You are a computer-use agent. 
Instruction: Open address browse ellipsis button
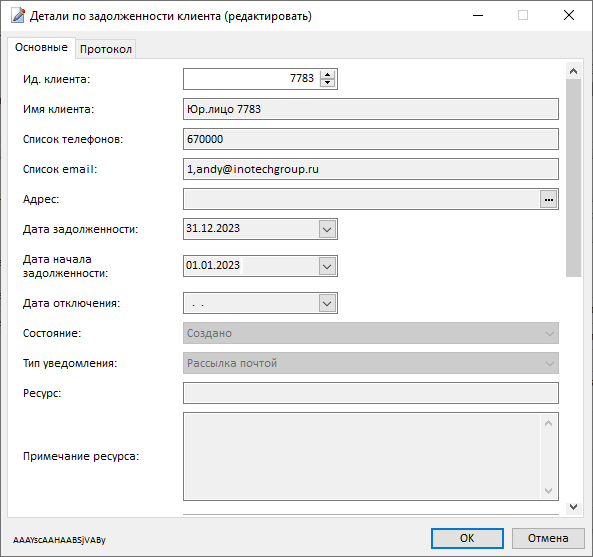pyautogui.click(x=549, y=199)
